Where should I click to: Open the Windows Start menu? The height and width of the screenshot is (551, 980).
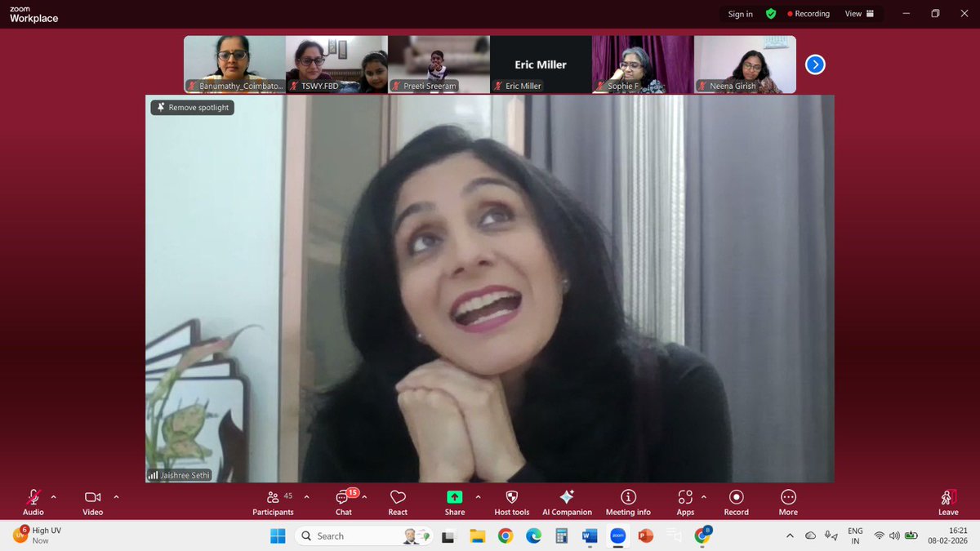[278, 535]
